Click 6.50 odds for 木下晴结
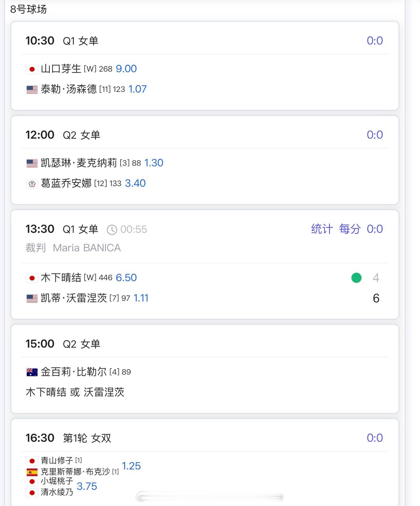 [126, 278]
